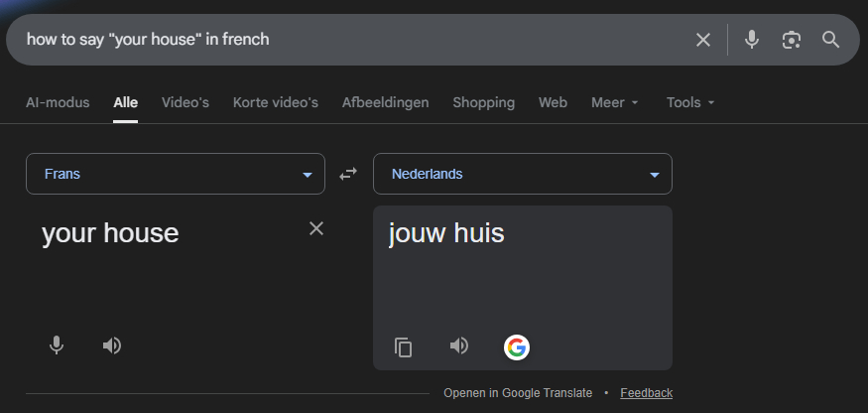Image resolution: width=868 pixels, height=413 pixels.
Task: Open Google Lens image search
Action: click(x=791, y=40)
